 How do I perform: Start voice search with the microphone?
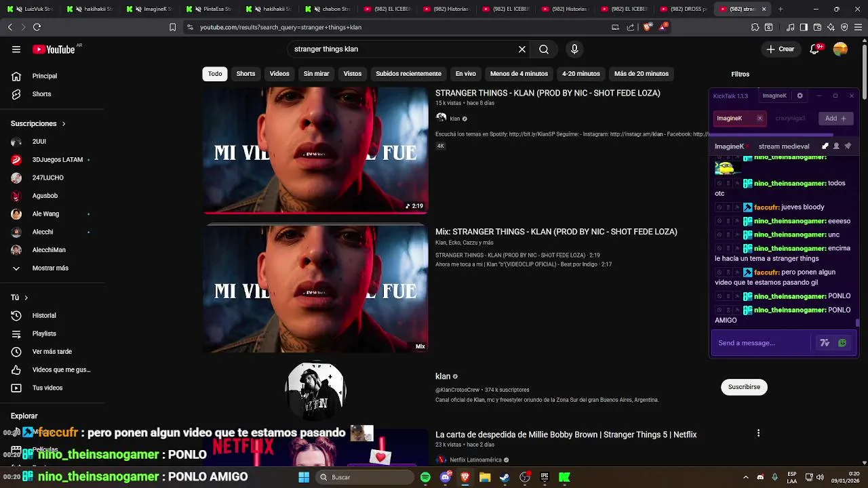tap(574, 49)
